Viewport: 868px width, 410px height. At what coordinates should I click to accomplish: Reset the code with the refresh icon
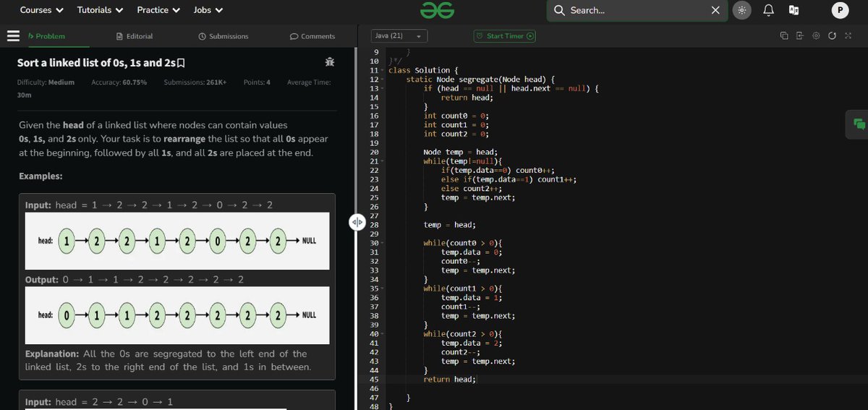coord(832,36)
